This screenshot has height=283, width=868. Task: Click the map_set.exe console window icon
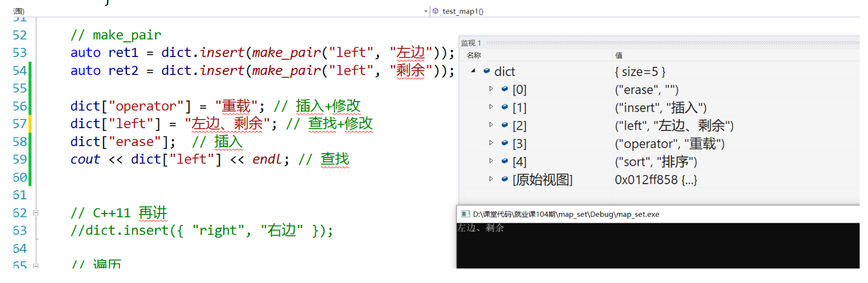pos(465,214)
